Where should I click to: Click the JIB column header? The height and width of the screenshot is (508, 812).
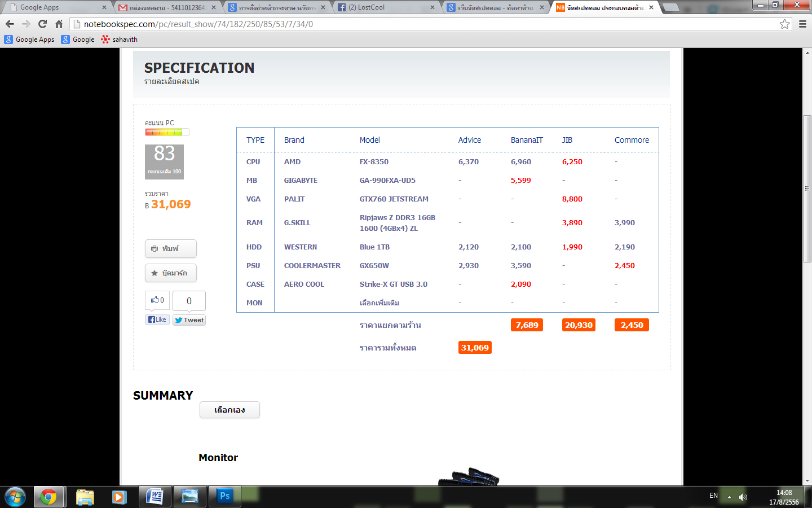(x=567, y=140)
